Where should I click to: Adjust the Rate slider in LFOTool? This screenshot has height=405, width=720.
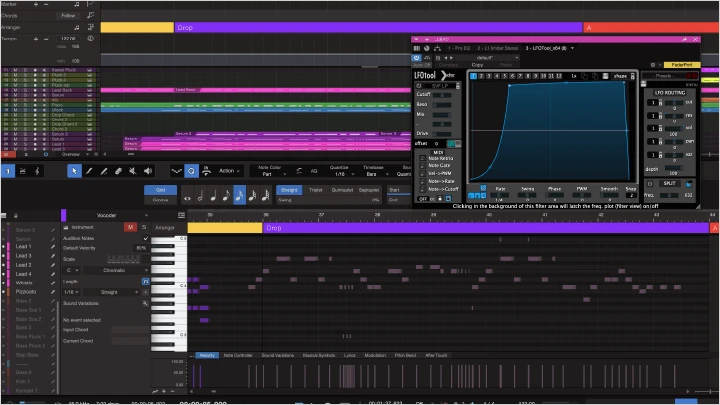499,195
